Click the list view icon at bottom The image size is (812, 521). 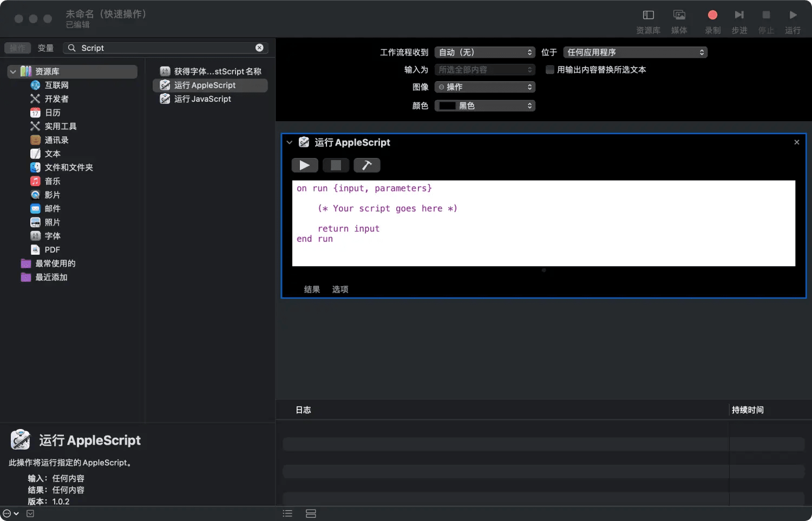point(287,513)
